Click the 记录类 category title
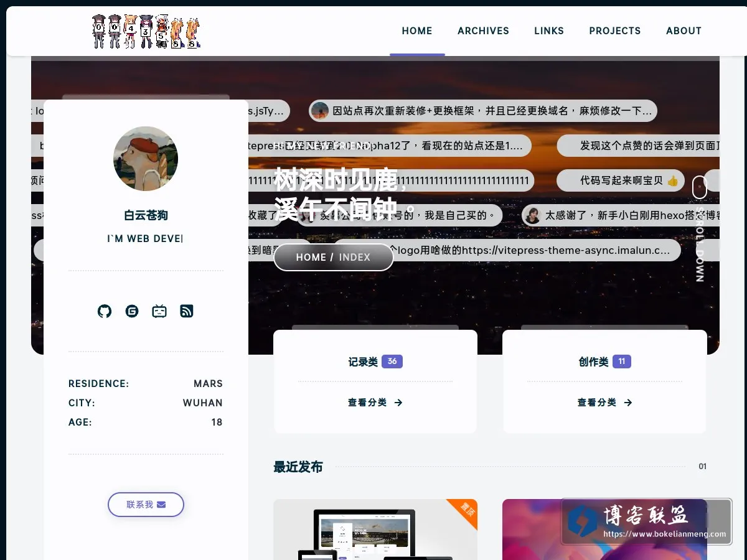This screenshot has width=747, height=560. click(x=363, y=362)
